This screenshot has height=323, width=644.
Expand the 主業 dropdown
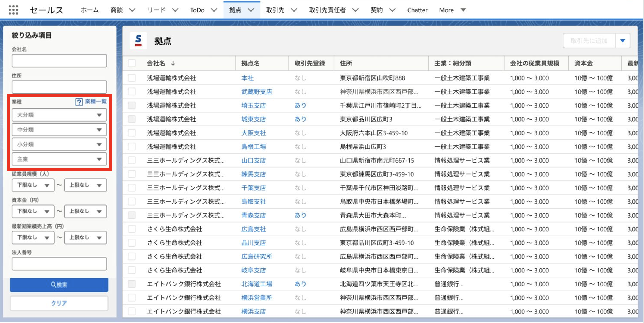pos(59,159)
